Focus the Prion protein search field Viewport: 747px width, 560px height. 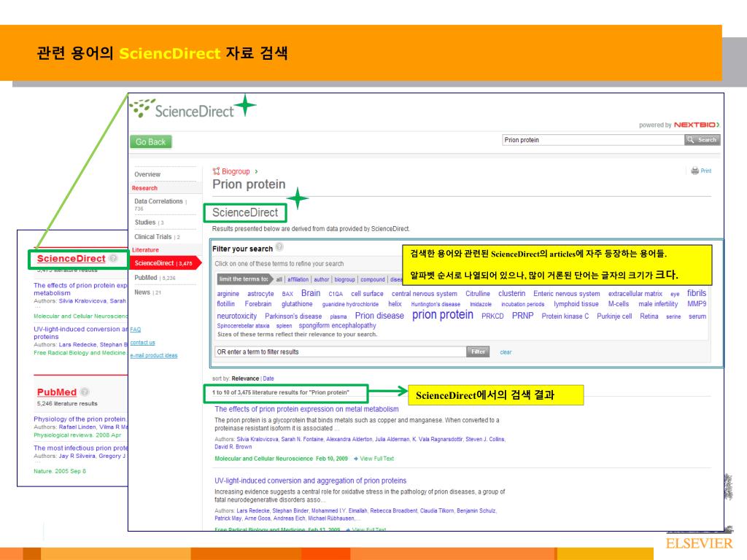pos(593,140)
